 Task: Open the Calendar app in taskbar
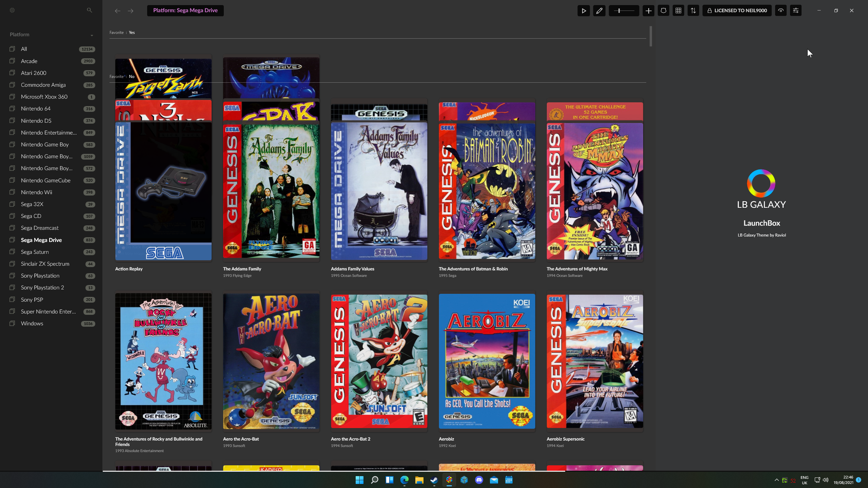[x=509, y=480]
